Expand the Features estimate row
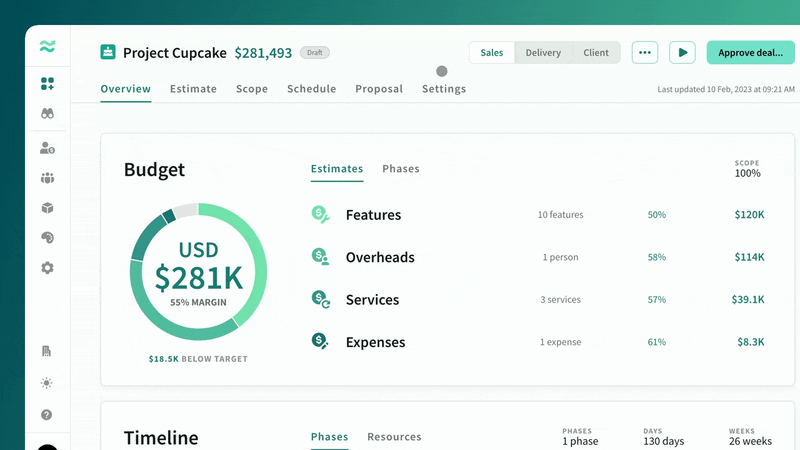Screen dimensions: 800x450 (x=538, y=215)
